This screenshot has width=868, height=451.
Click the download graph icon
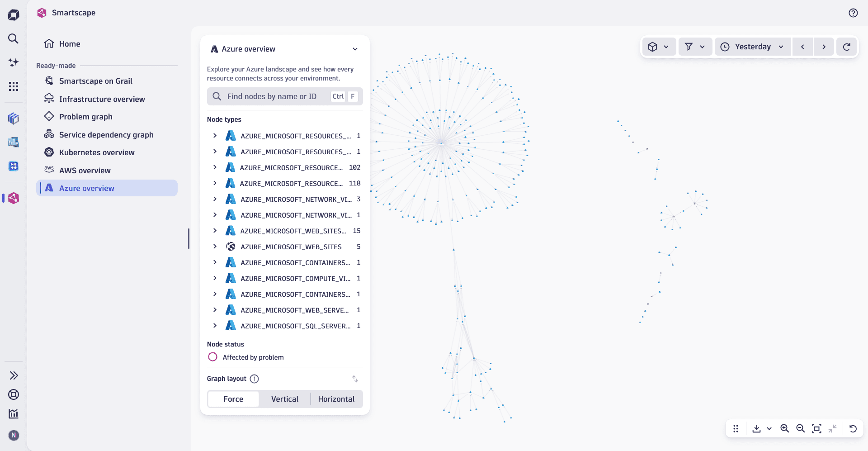point(756,428)
